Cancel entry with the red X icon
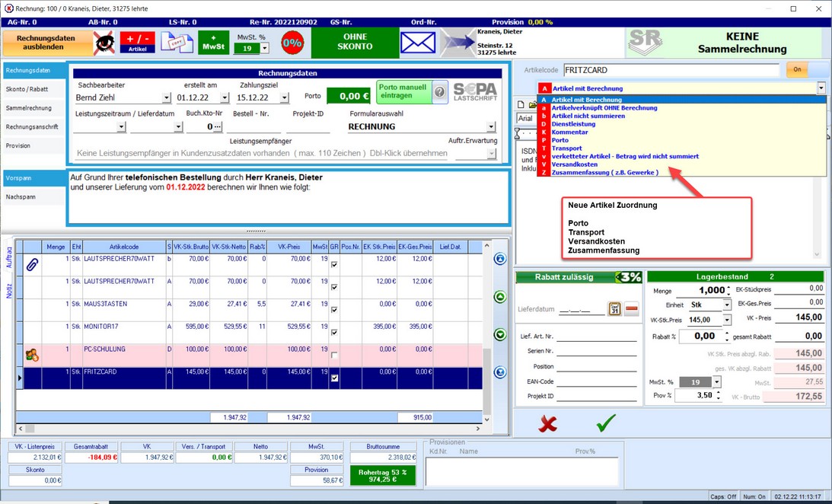Screen dimensions: 832x504 (547, 423)
